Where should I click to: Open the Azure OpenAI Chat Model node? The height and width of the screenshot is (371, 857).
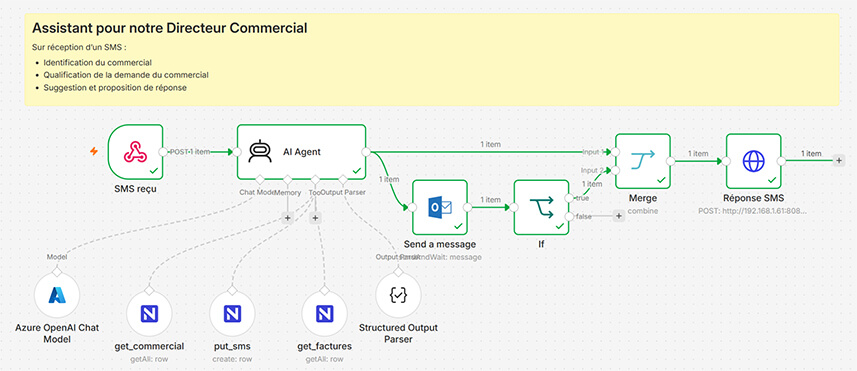click(57, 295)
